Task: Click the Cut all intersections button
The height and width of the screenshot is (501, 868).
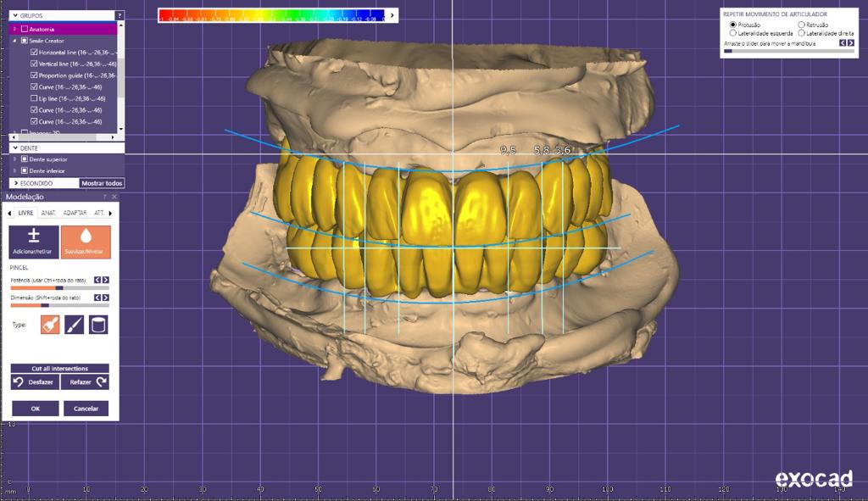Action: point(59,369)
